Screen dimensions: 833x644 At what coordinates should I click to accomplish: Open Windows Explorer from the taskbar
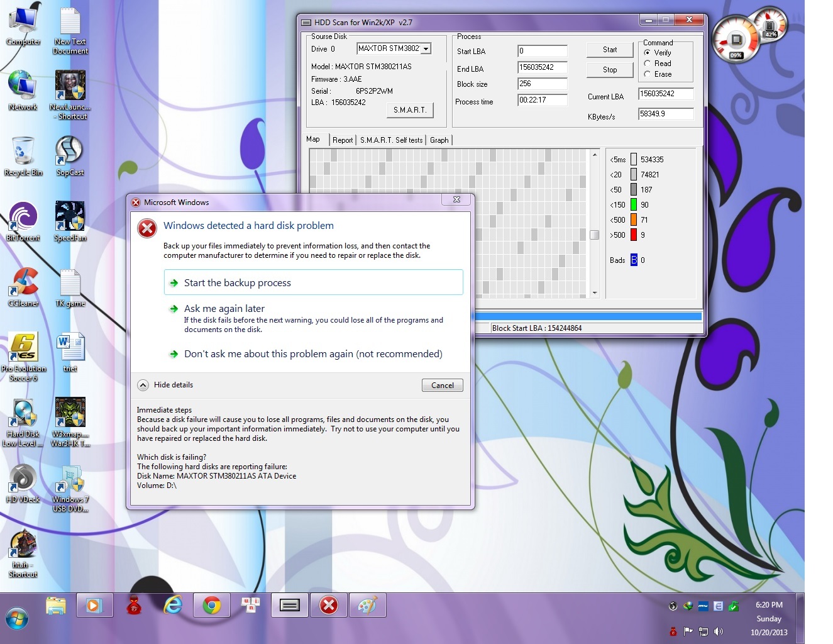click(56, 606)
